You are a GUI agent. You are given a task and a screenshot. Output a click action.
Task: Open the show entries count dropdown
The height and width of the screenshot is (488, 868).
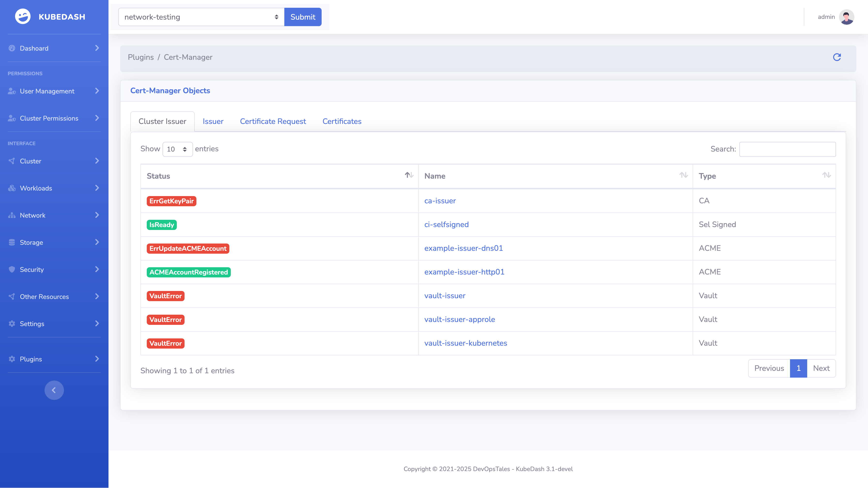coord(177,149)
